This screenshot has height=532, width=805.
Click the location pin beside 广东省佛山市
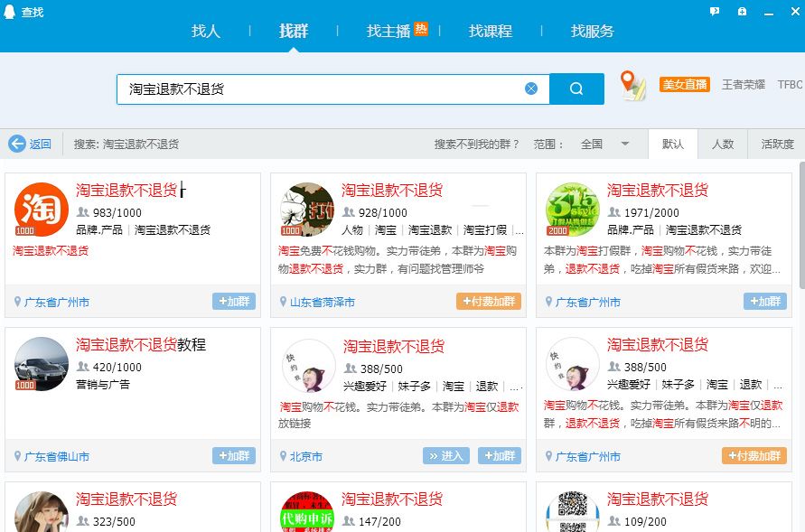[17, 456]
